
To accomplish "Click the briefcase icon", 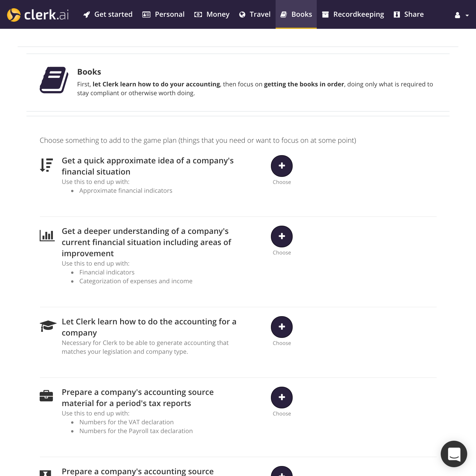I will [46, 396].
